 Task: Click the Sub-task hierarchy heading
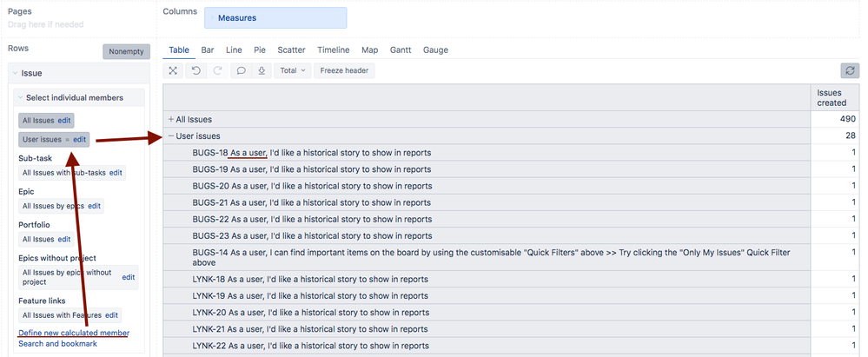36,158
